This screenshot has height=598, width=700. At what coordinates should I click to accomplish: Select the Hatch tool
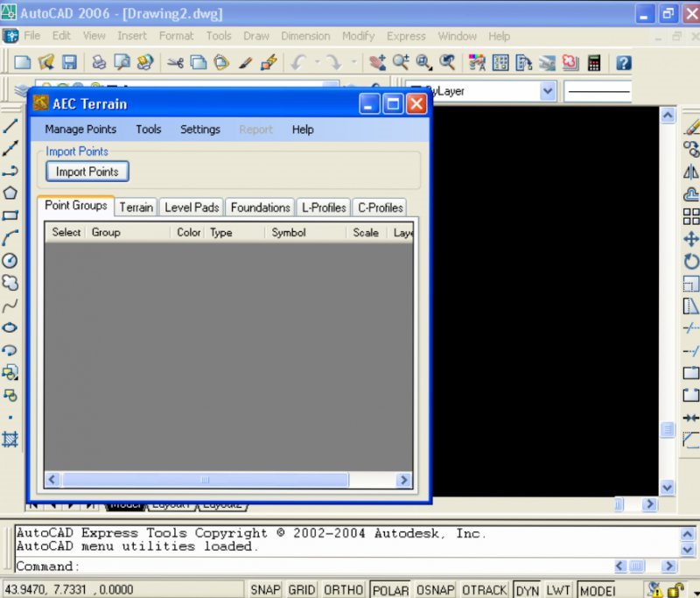(x=10, y=440)
